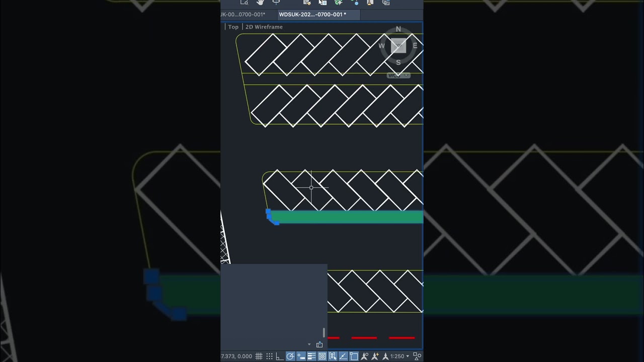644x362 pixels.
Task: Open the small command panel dropdown arrow
Action: click(x=309, y=345)
